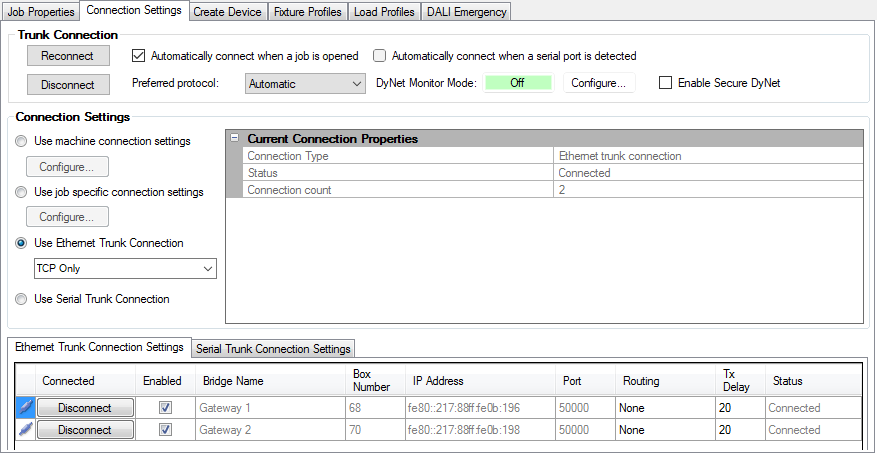The image size is (877, 454).
Task: Select the Gateway 1 bridge name cell
Action: (270, 408)
